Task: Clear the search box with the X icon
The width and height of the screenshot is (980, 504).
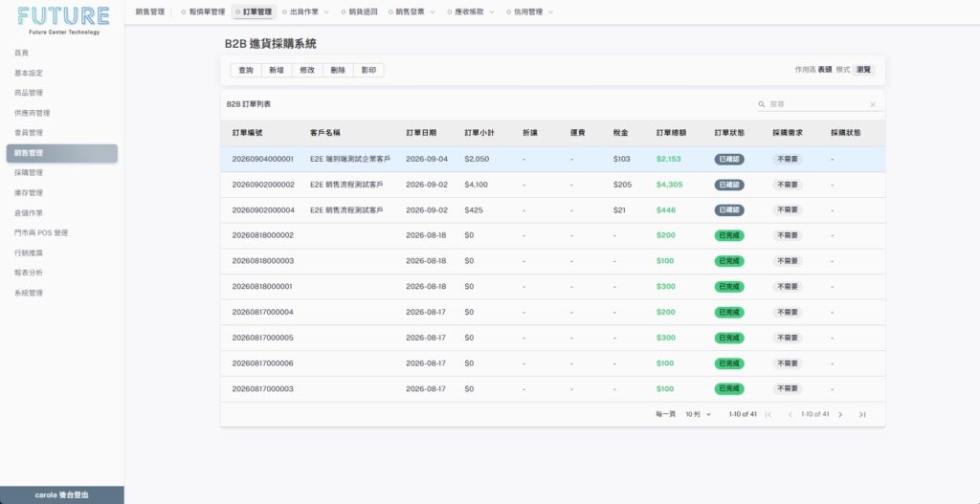Action: (x=873, y=105)
